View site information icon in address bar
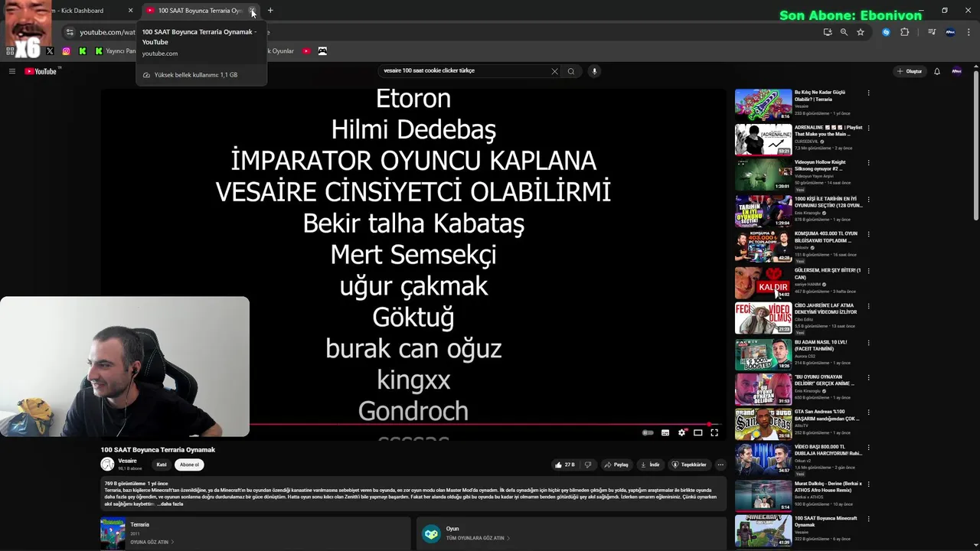980x551 pixels. (70, 32)
